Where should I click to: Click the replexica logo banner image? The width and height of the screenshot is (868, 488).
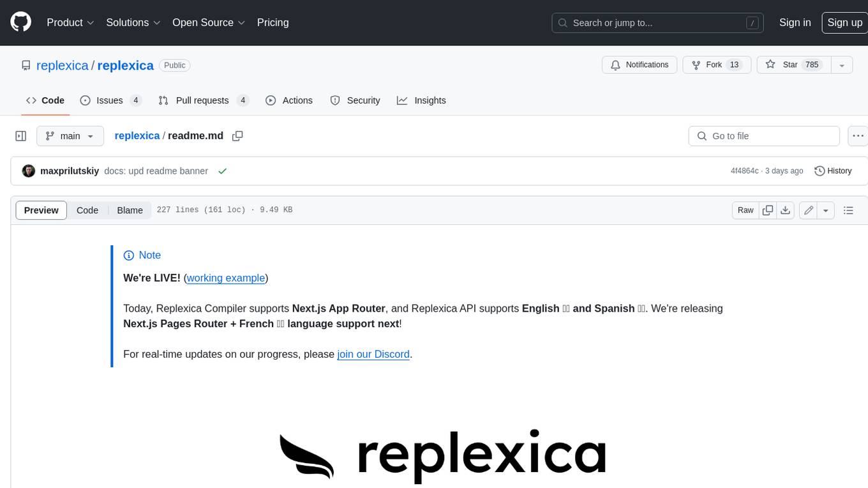tap(442, 455)
